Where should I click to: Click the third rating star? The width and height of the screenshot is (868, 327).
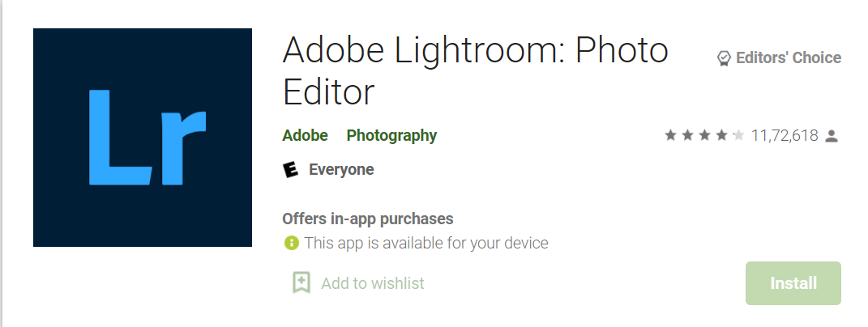coord(705,135)
